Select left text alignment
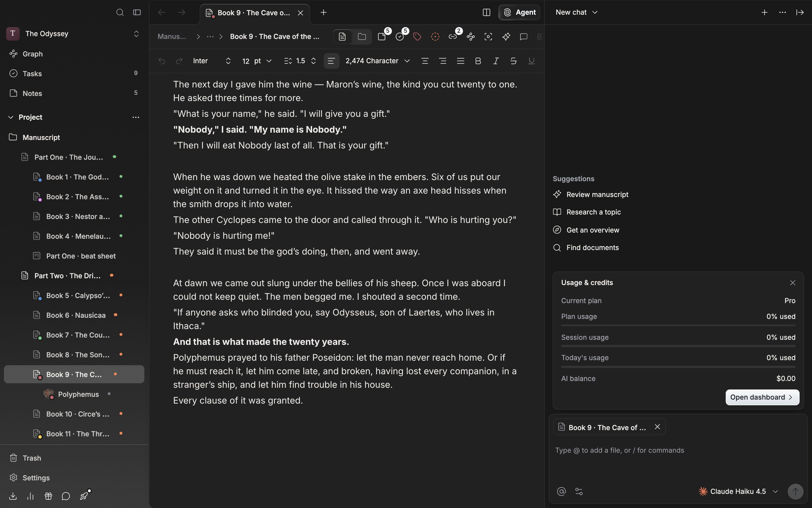This screenshot has width=812, height=508. tap(331, 61)
